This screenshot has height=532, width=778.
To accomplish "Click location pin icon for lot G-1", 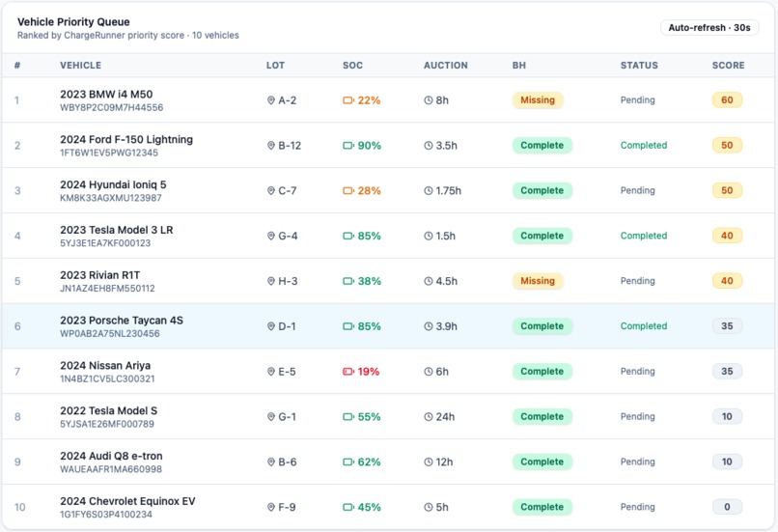I will [x=271, y=416].
